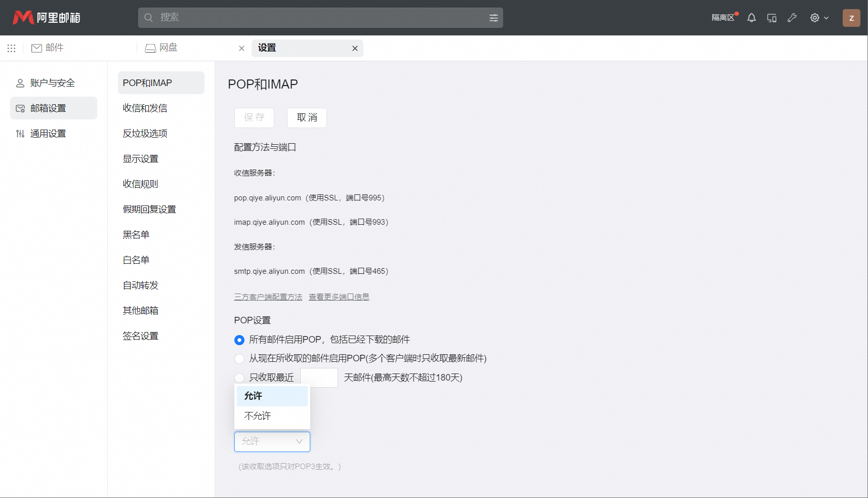The width and height of the screenshot is (868, 498).
Task: Click the 取消 button
Action: (x=307, y=118)
